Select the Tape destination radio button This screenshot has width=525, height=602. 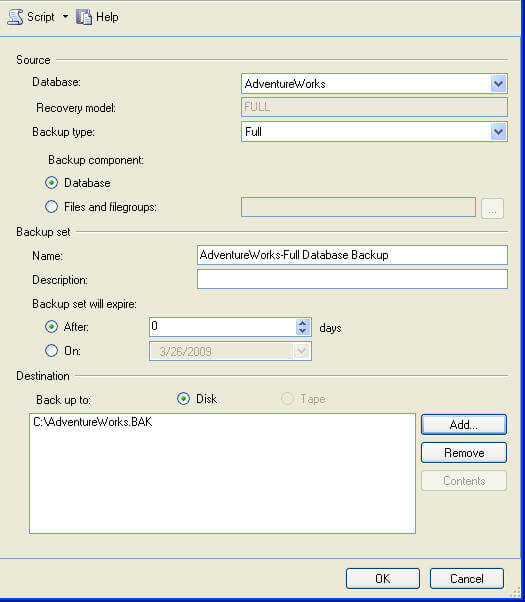(x=287, y=399)
